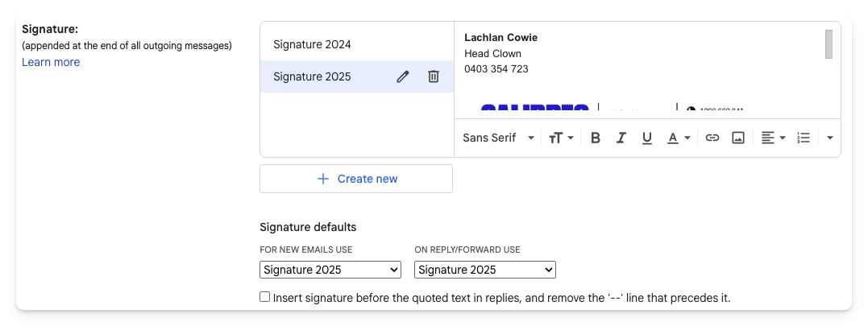Open the text alignment dropdown
Viewport: 868px width, 326px height.
773,138
